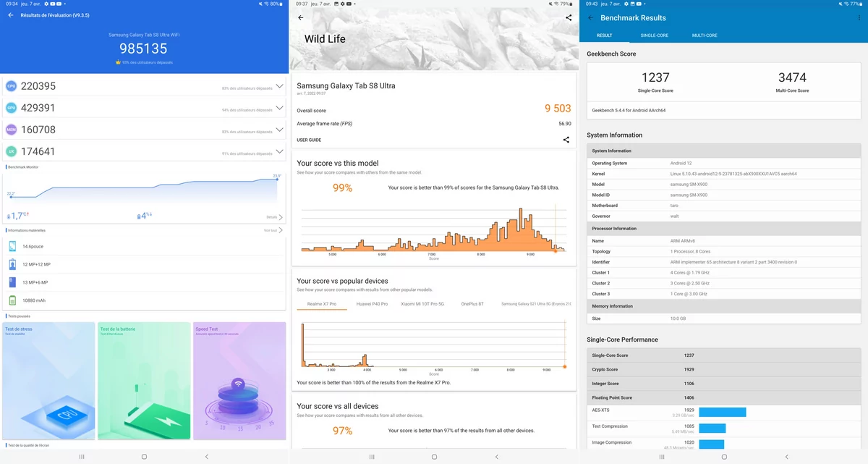Expand the MEM 160708 score row
The width and height of the screenshot is (868, 464).
[279, 130]
